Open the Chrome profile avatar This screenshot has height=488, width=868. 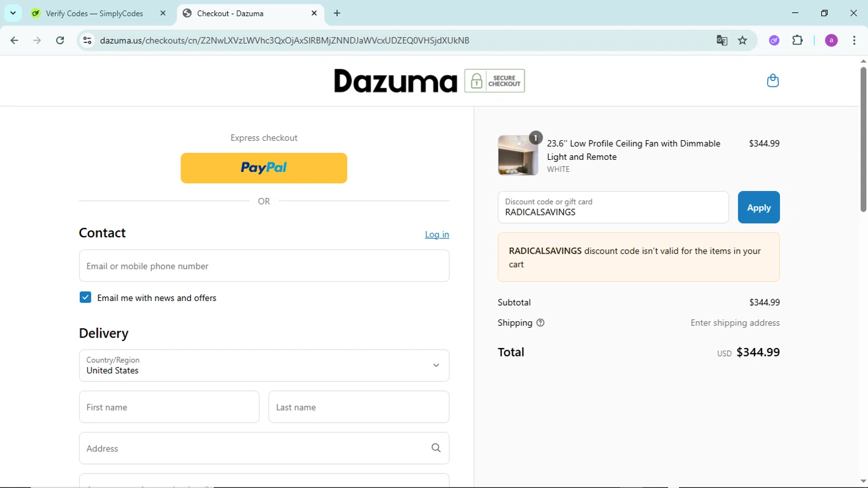tap(832, 41)
